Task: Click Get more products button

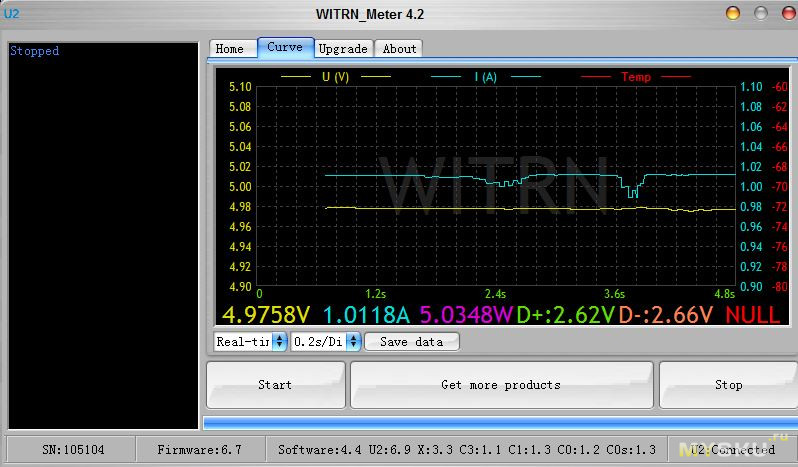Action: point(501,385)
